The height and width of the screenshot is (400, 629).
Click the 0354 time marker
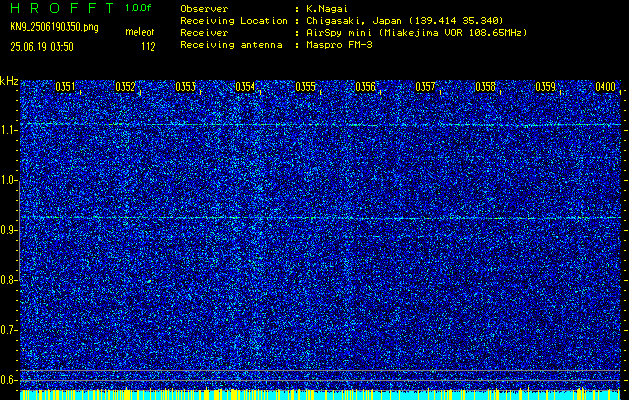pyautogui.click(x=245, y=87)
